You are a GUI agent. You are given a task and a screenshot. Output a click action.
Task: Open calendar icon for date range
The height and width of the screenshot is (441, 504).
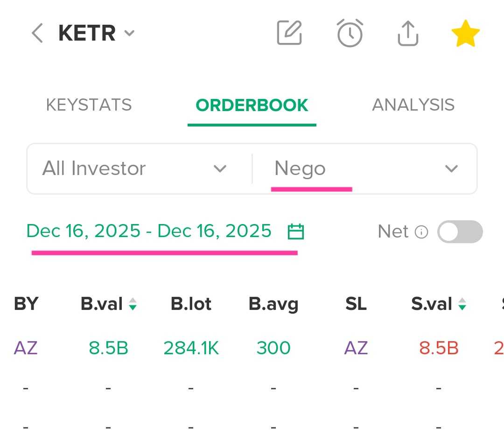[296, 231]
